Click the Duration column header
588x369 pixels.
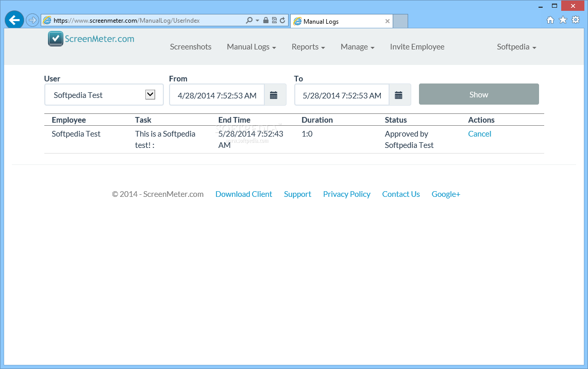coord(317,120)
